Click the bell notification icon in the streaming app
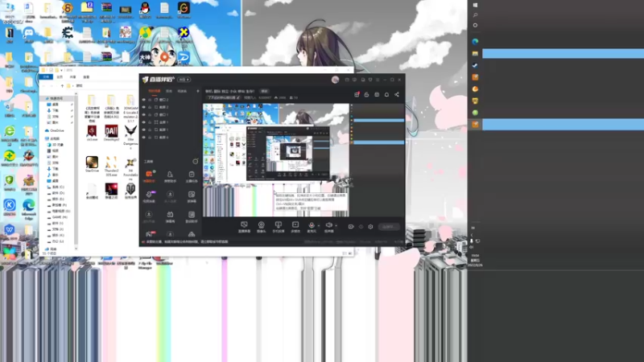The image size is (644, 362). pyautogui.click(x=386, y=95)
